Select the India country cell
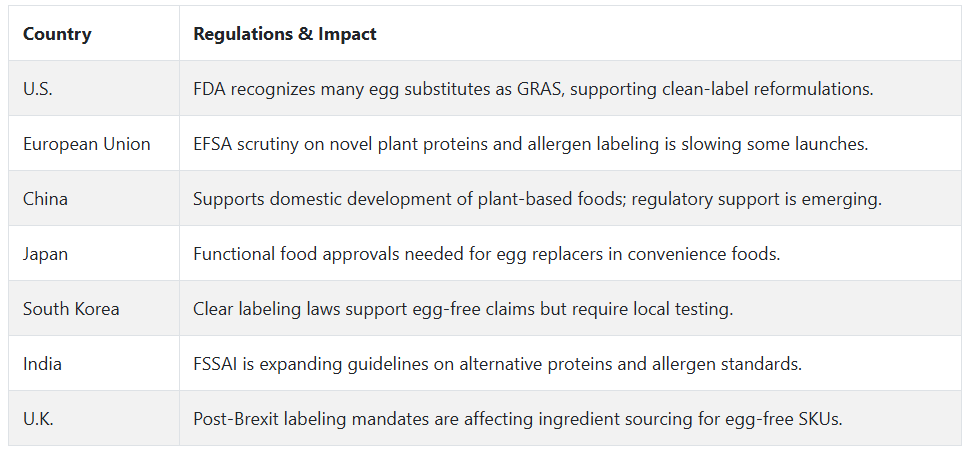This screenshot has height=450, width=967. [43, 364]
